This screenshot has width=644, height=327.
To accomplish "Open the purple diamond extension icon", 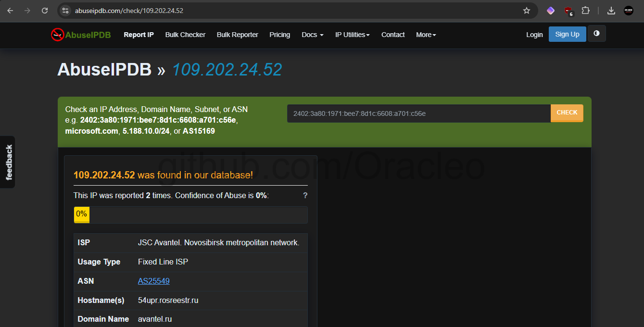I will [551, 11].
